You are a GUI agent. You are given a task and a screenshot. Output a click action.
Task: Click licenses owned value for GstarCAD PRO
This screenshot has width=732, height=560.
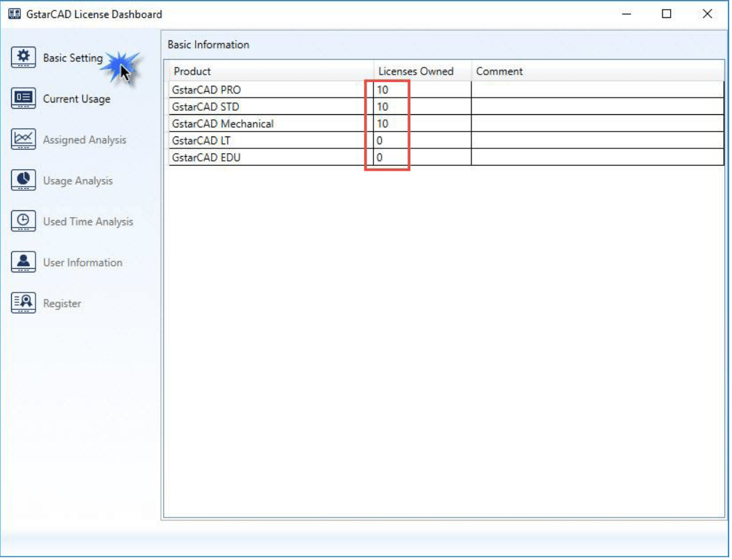click(x=423, y=90)
